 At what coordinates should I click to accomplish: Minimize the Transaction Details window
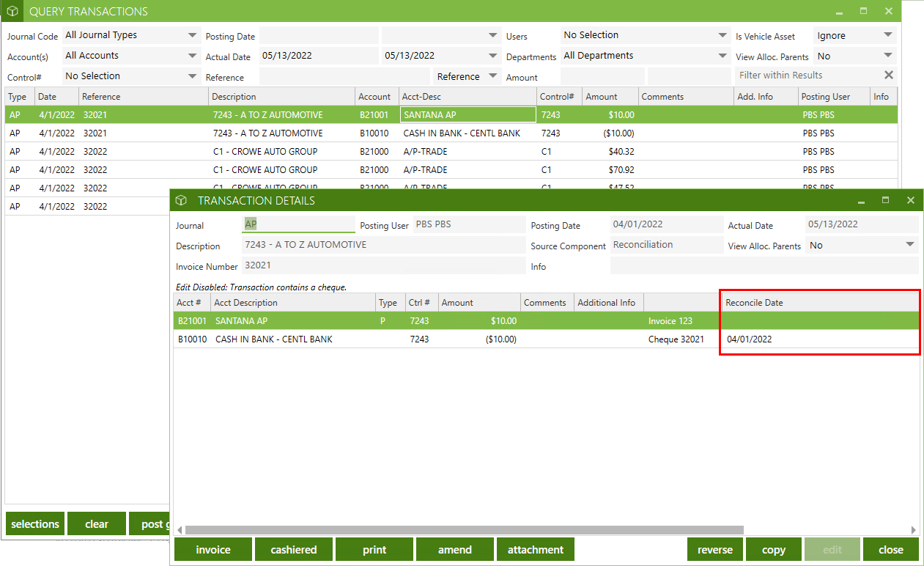(x=861, y=201)
